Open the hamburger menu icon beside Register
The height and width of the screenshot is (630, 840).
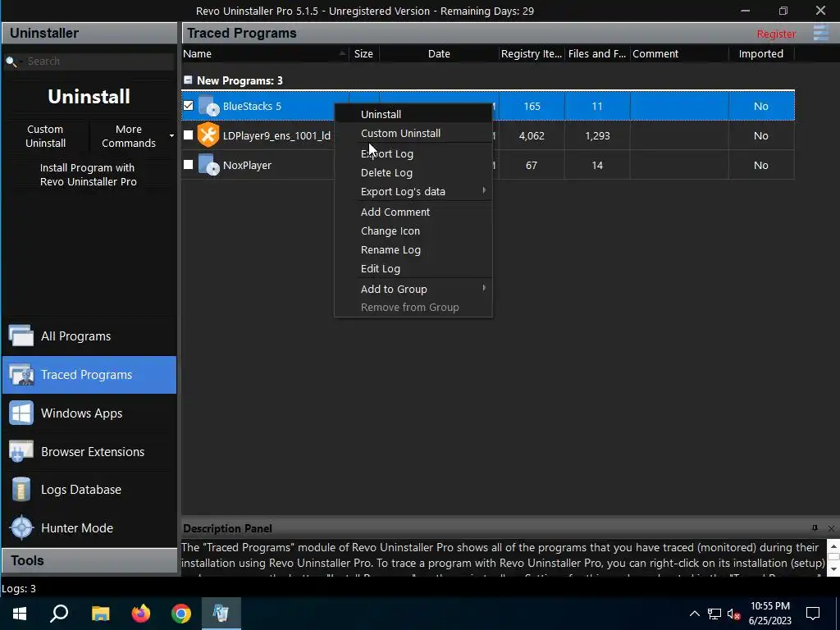click(820, 33)
